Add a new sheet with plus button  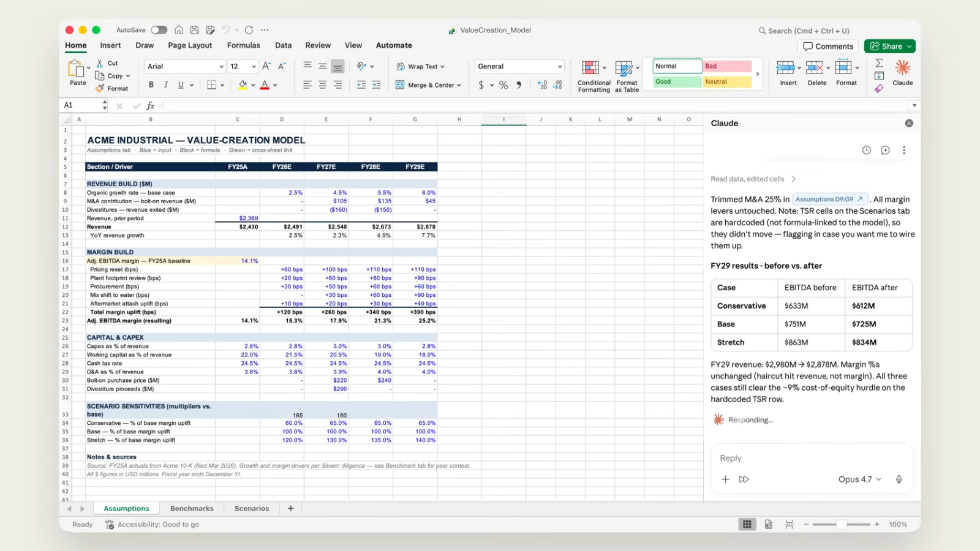[x=290, y=508]
